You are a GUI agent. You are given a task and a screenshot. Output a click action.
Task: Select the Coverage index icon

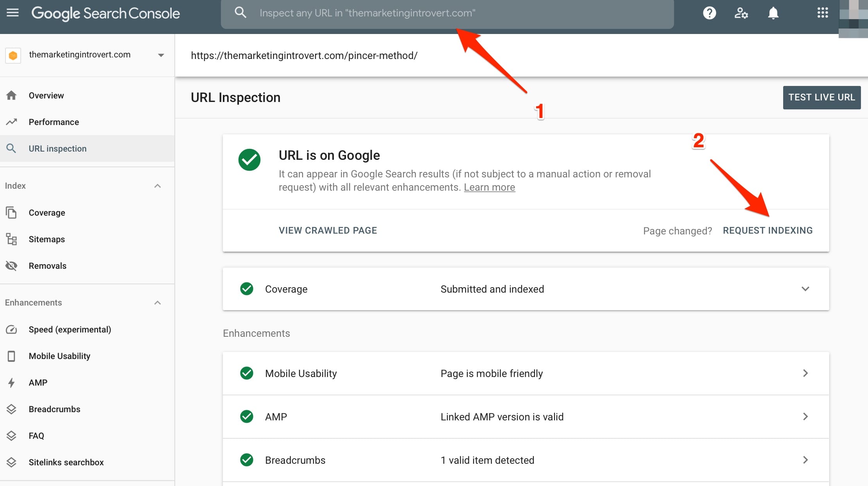[11, 213]
